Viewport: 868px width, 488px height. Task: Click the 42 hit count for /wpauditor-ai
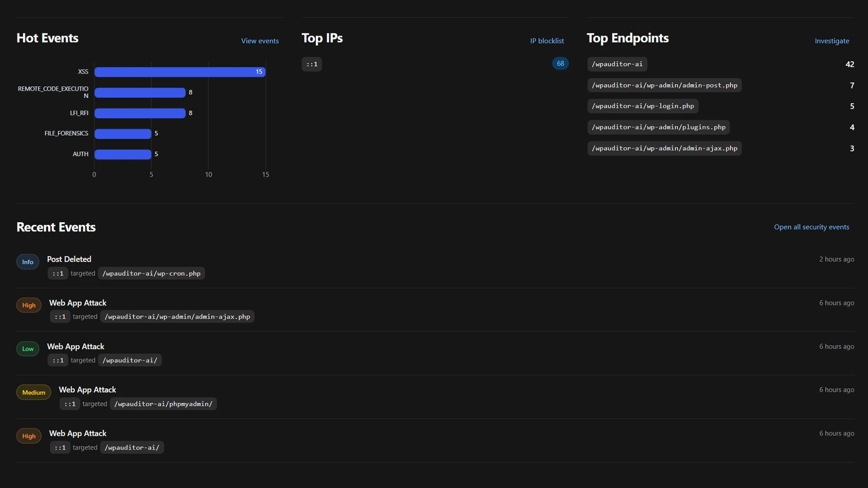click(x=850, y=64)
